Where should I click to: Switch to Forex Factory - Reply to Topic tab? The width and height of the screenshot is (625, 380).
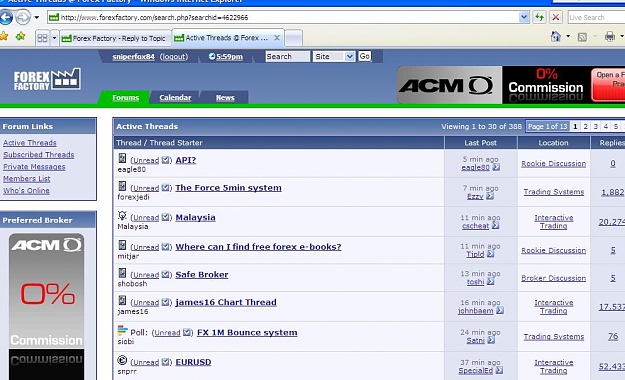(116, 38)
